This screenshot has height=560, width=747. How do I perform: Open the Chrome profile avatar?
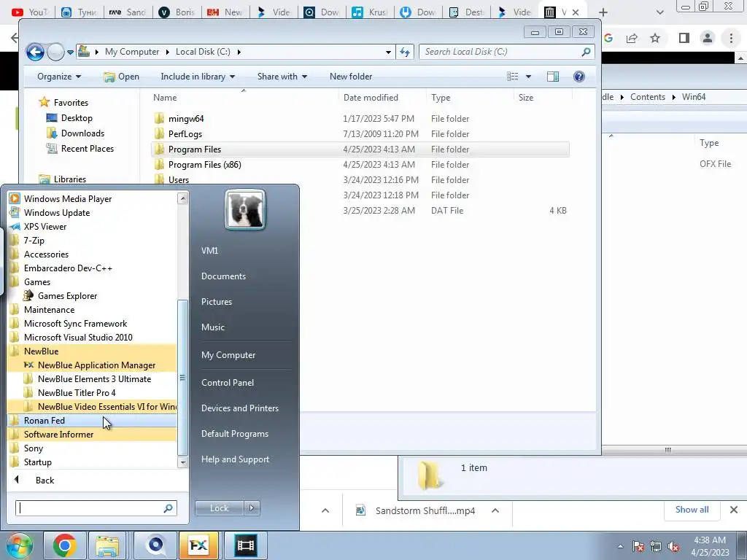[708, 38]
